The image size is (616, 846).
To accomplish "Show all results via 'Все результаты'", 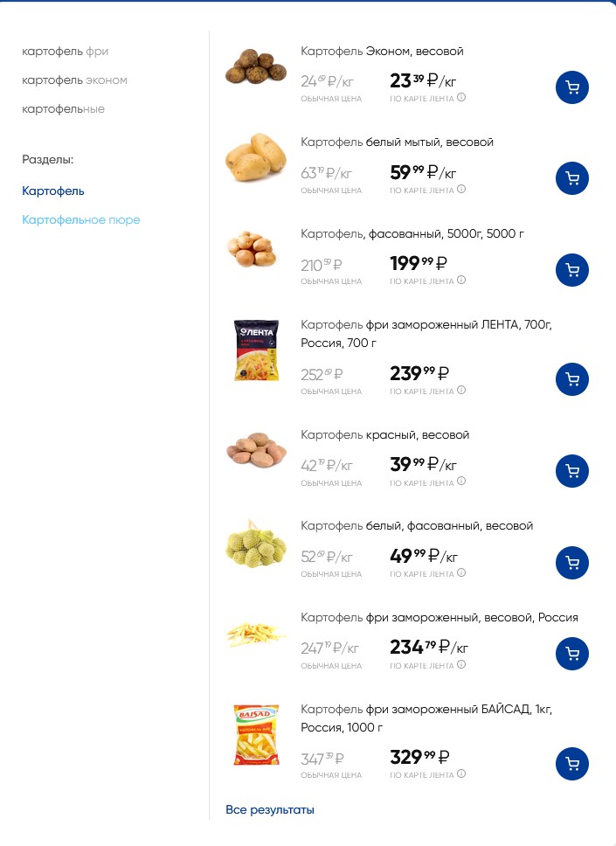I will (x=270, y=810).
